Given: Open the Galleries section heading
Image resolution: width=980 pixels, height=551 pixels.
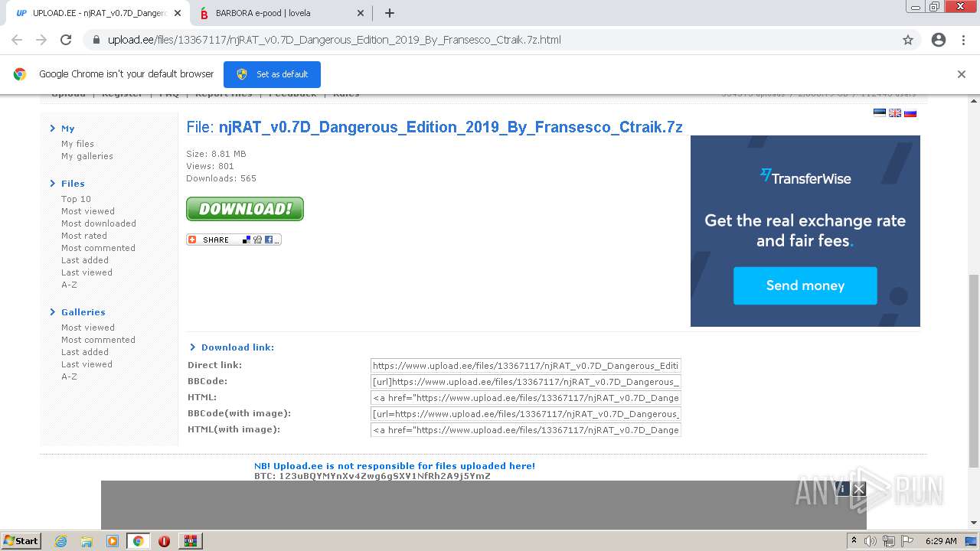Looking at the screenshot, I should 83,312.
